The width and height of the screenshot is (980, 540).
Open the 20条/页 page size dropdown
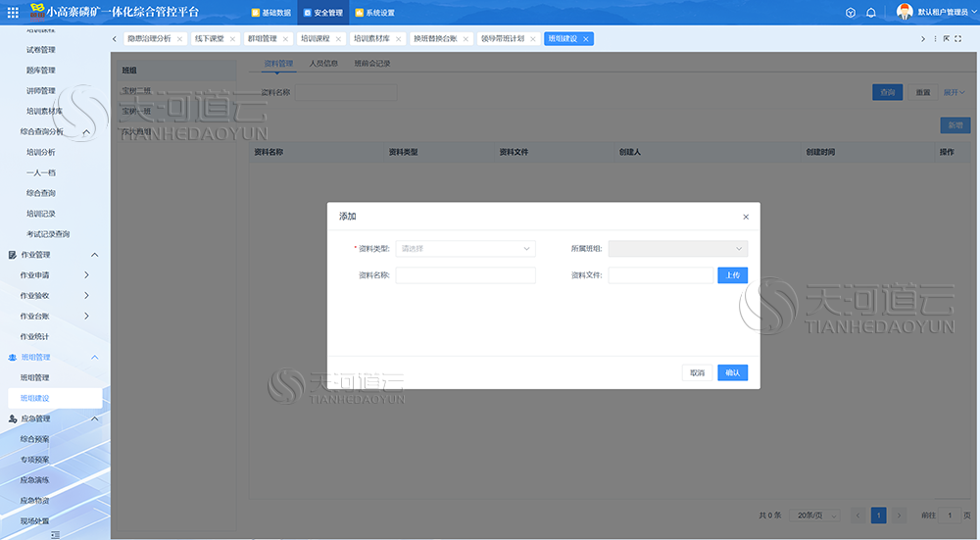pos(815,515)
